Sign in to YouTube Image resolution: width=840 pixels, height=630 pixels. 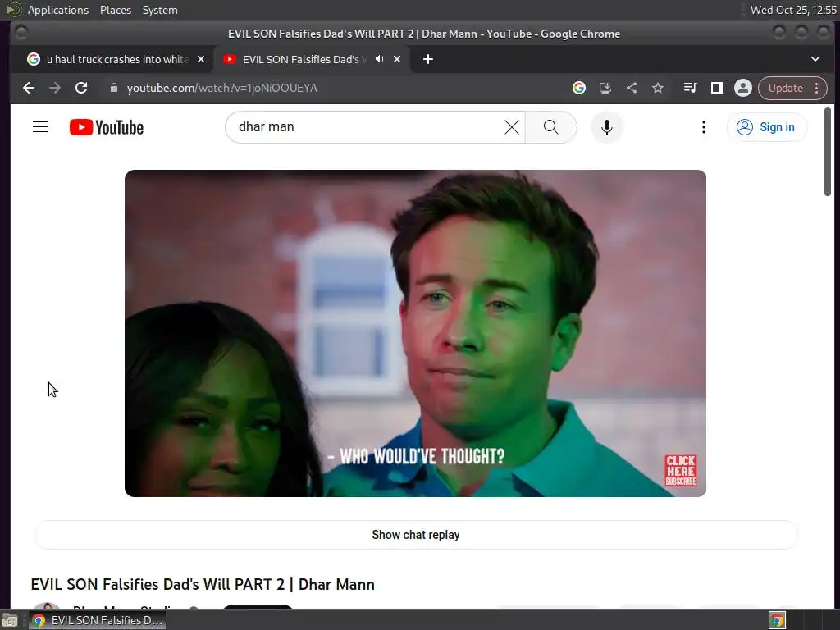(766, 127)
